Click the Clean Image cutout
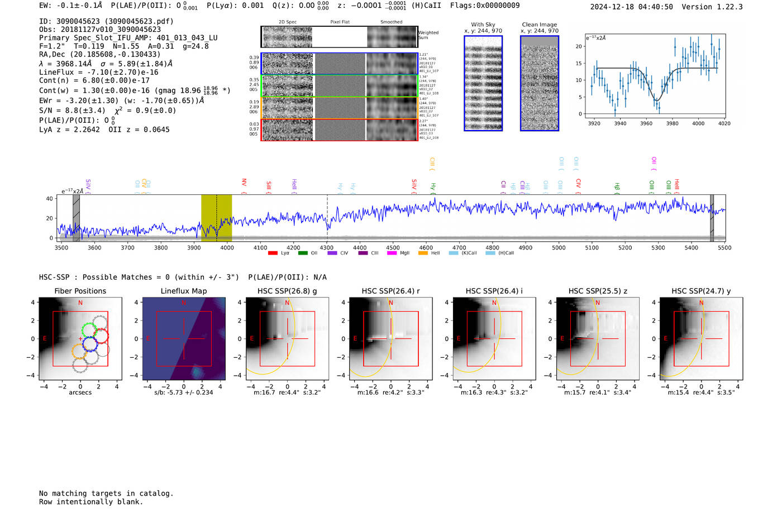The width and height of the screenshot is (782, 532). tap(540, 83)
